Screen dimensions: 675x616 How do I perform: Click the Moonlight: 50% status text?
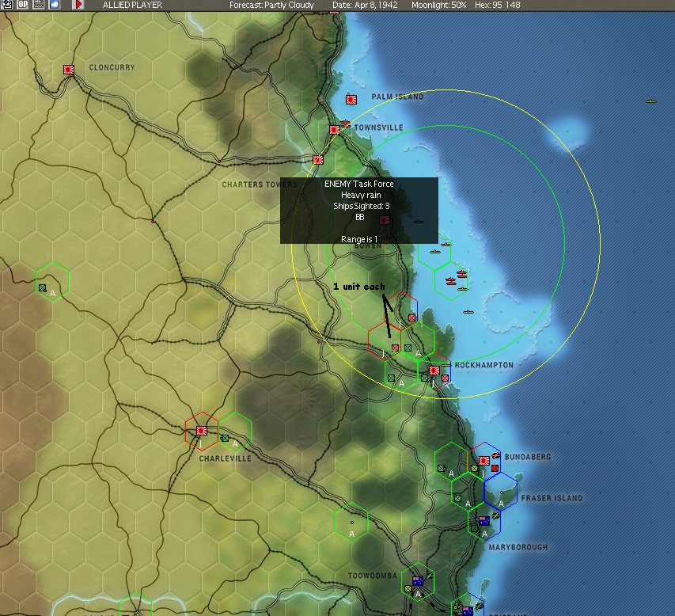coord(438,6)
